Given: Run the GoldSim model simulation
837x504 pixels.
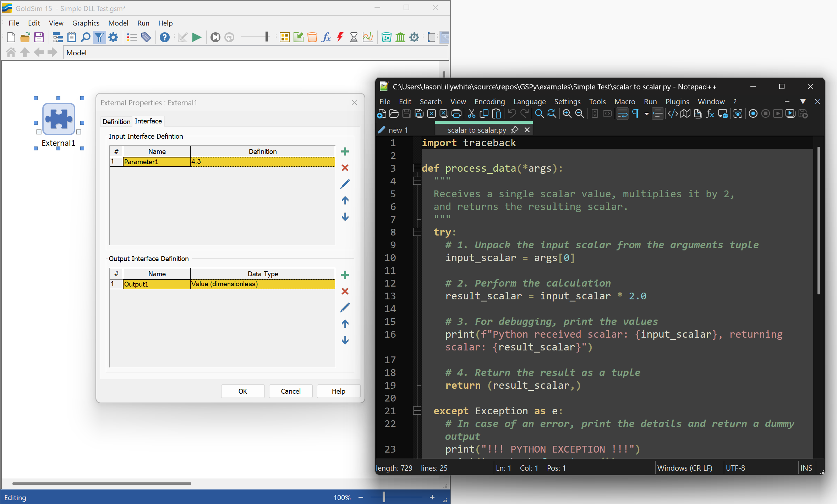Looking at the screenshot, I should 196,37.
